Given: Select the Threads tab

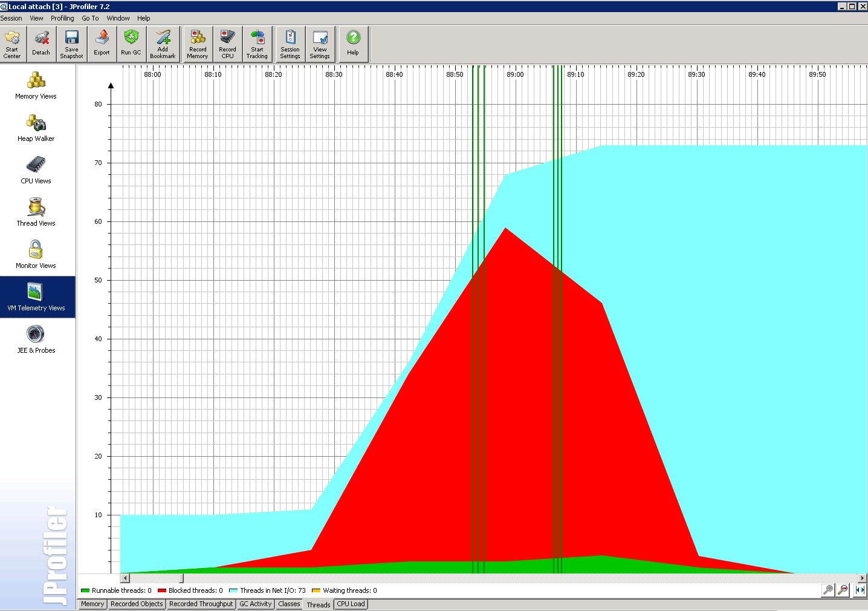Looking at the screenshot, I should [x=319, y=604].
